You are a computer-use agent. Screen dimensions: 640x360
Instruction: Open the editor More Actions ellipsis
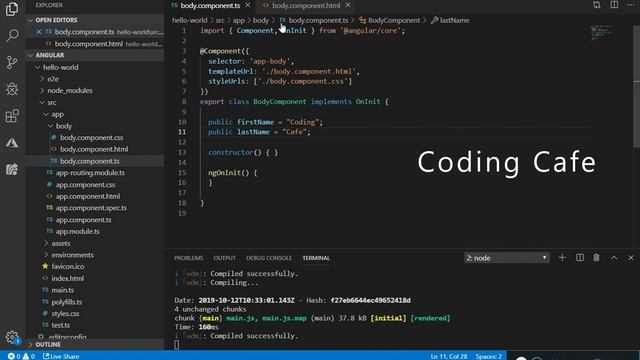click(x=631, y=5)
